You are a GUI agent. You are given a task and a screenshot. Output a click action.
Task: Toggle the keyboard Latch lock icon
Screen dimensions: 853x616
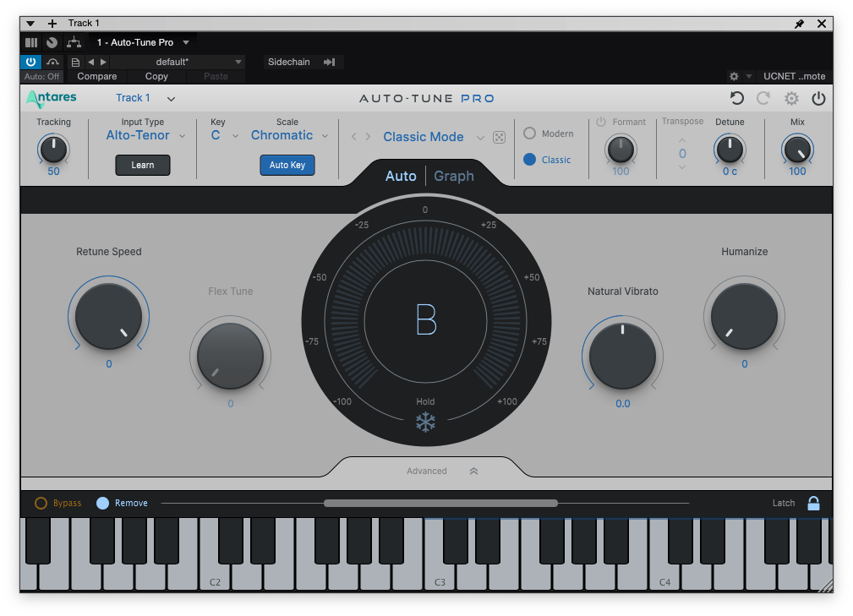(813, 503)
